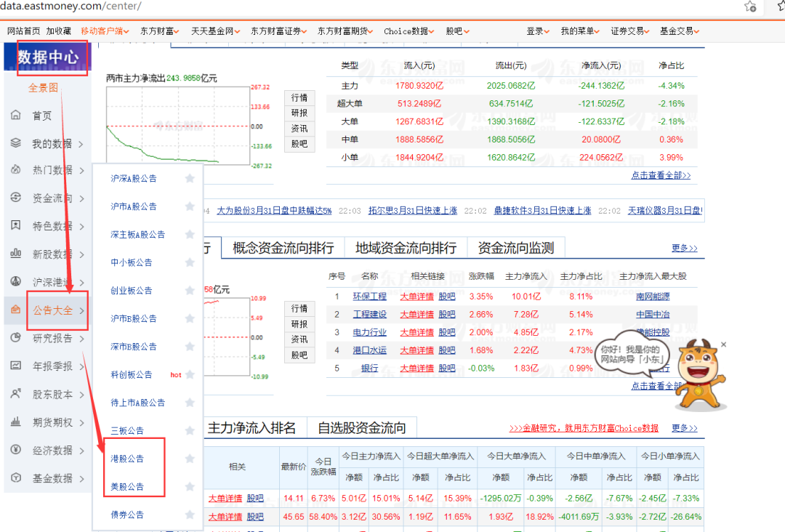The width and height of the screenshot is (785, 532).
Task: Click 研报 button beside the top chart
Action: point(299,113)
